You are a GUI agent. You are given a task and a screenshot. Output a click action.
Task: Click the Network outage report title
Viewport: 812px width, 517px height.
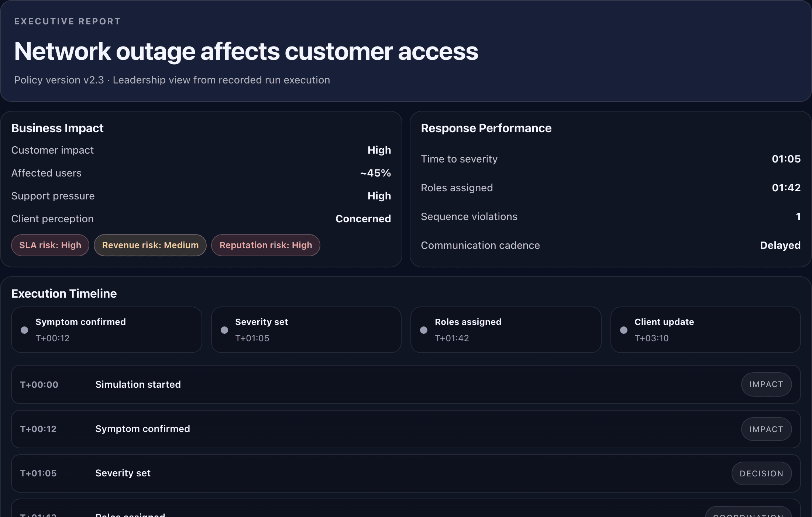tap(246, 51)
